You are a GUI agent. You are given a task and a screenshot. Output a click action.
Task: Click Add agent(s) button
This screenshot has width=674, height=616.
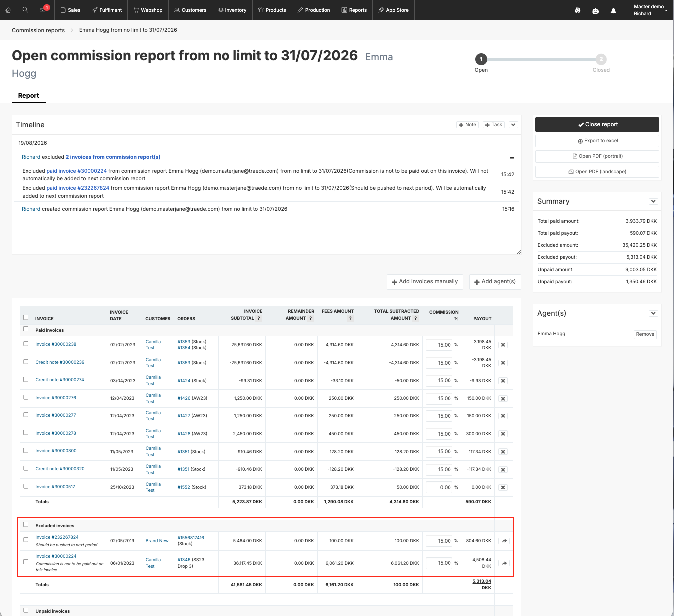pyautogui.click(x=495, y=282)
